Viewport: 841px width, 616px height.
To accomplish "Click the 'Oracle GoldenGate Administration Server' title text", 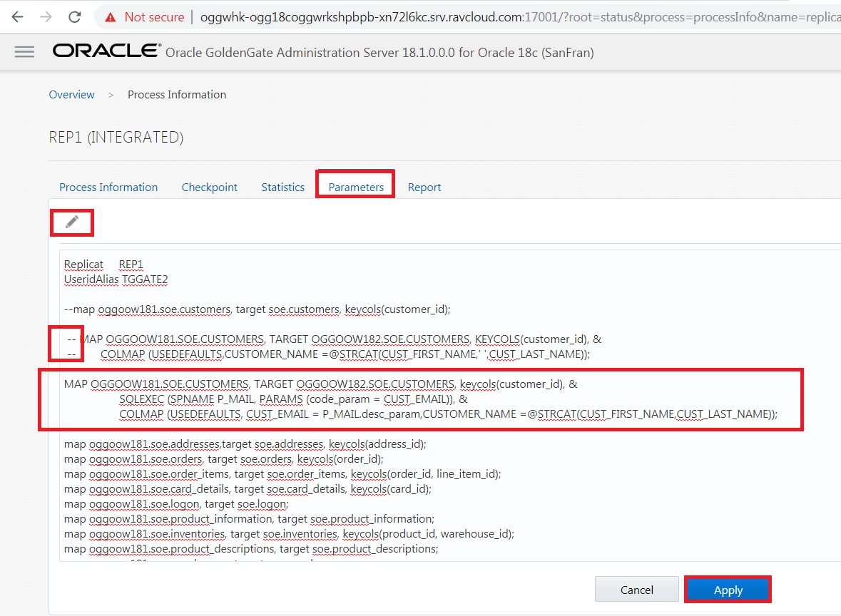I will tap(379, 53).
